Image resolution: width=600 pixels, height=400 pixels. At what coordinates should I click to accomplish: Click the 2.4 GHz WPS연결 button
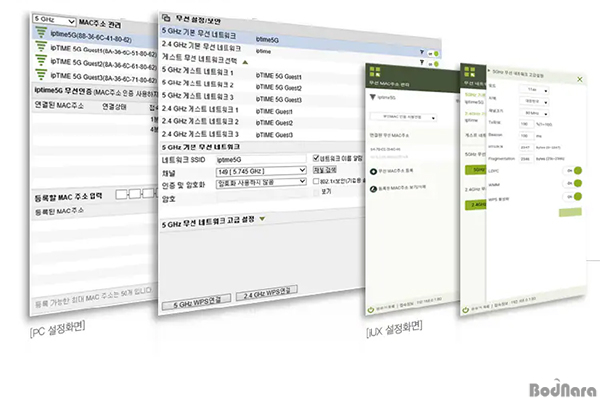(x=267, y=292)
